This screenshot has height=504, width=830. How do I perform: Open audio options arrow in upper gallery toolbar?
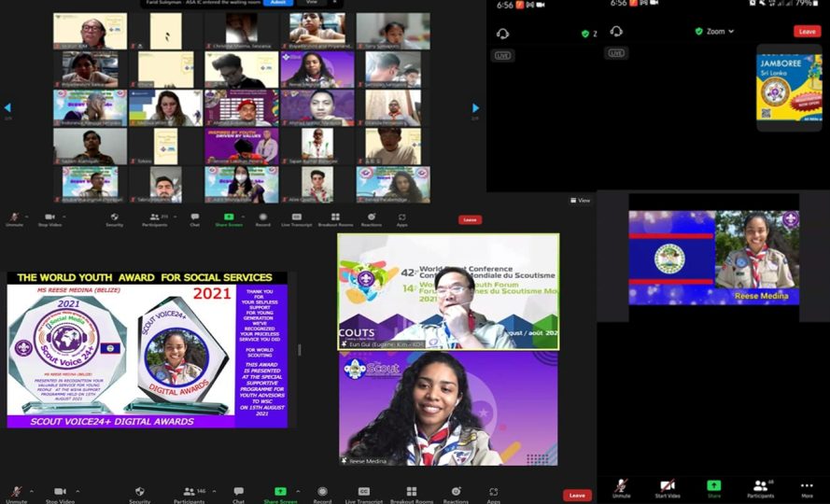click(26, 217)
